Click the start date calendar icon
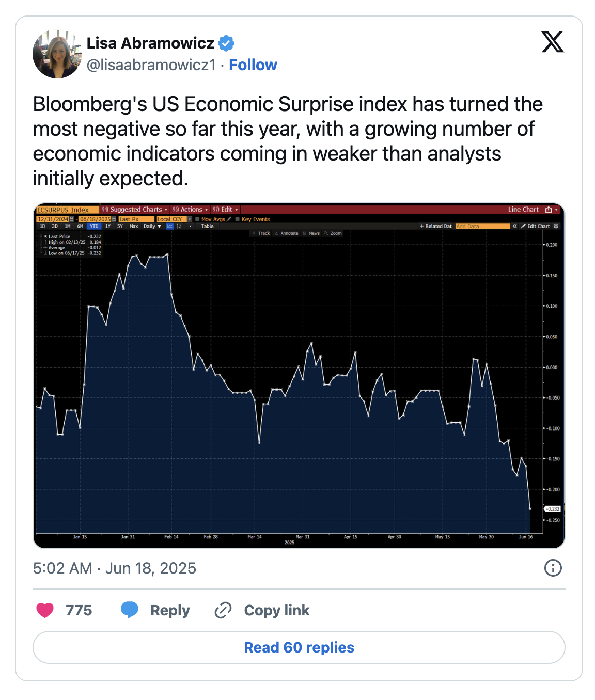This screenshot has height=700, width=595. 71,219
